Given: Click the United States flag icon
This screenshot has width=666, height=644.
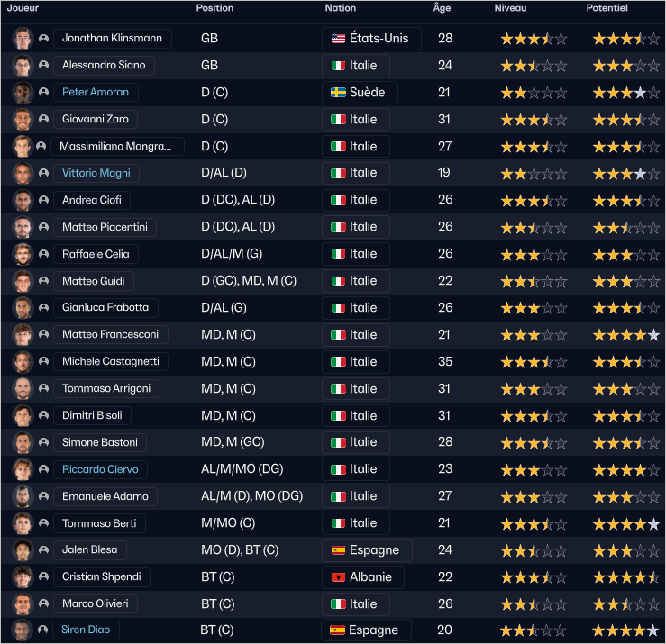Looking at the screenshot, I should 338,39.
